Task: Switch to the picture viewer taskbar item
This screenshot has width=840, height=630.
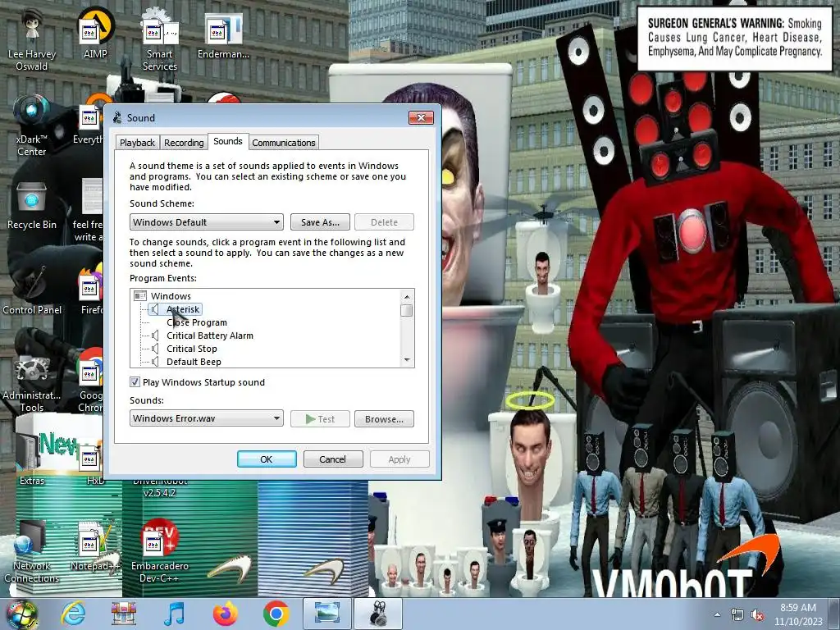Action: [326, 614]
